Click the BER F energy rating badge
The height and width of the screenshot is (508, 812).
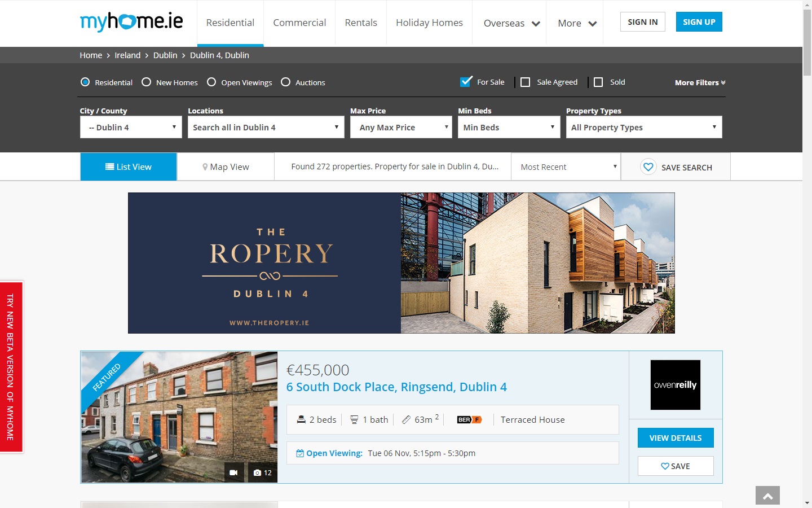469,419
